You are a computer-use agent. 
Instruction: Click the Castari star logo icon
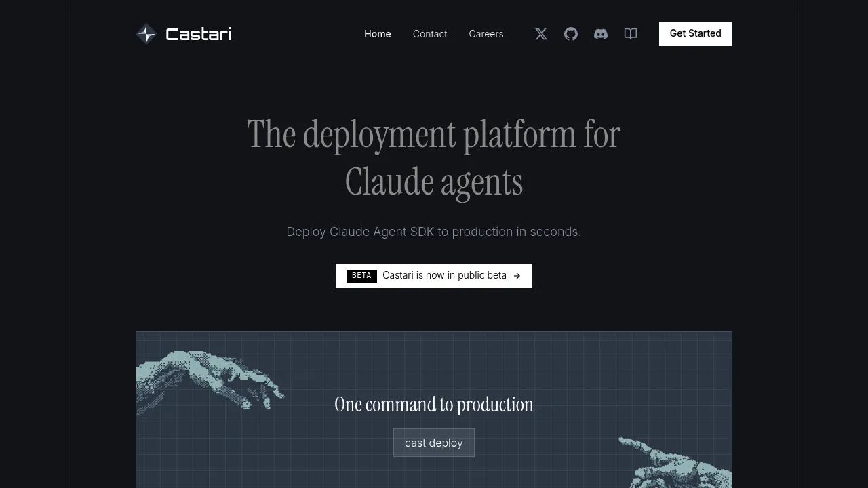(146, 34)
